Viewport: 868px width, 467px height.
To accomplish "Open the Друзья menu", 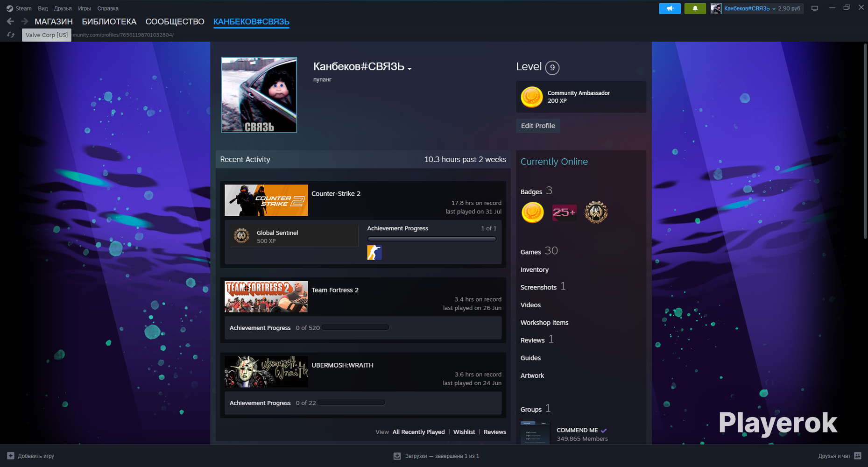I will tap(63, 8).
